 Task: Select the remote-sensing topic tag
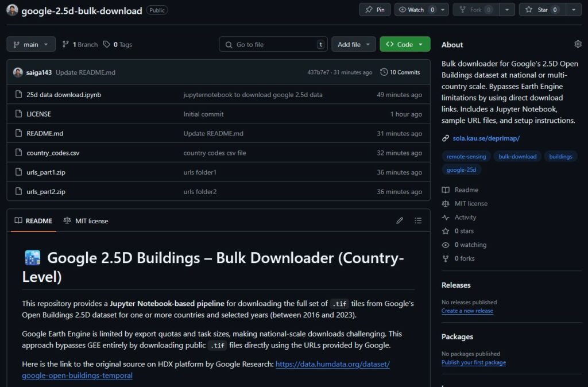click(466, 156)
